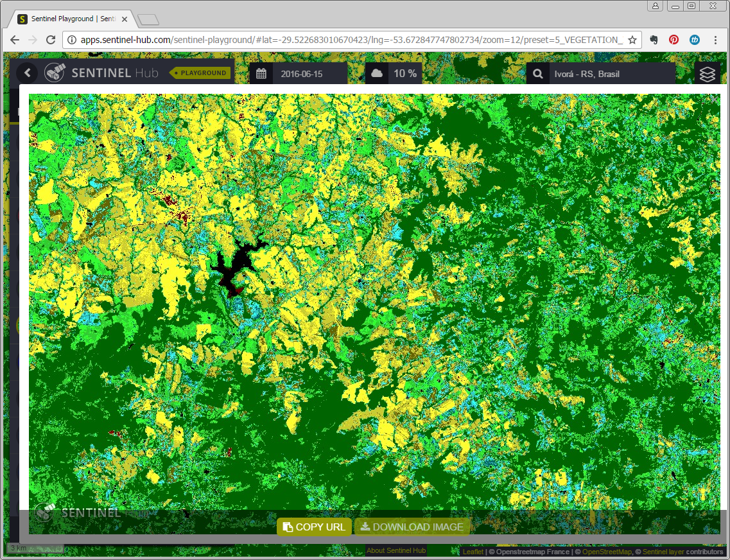The height and width of the screenshot is (560, 730).
Task: Bookmark page with the star icon
Action: click(x=632, y=40)
